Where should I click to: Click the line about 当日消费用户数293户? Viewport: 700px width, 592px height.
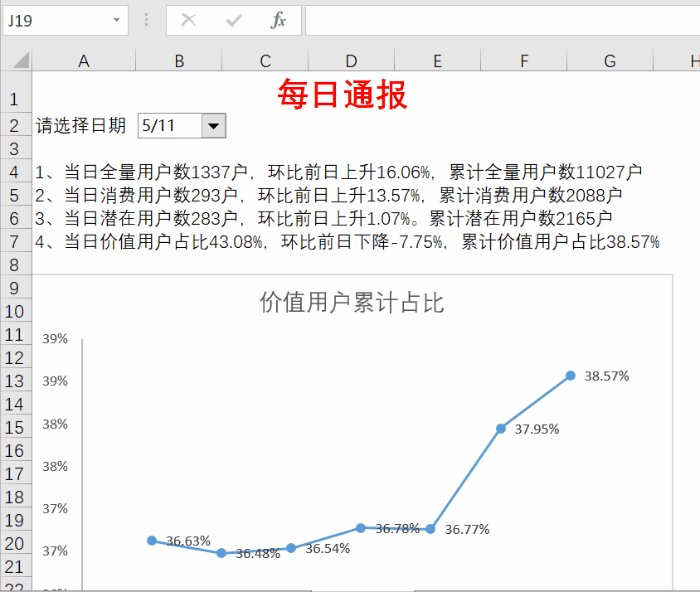pos(328,195)
